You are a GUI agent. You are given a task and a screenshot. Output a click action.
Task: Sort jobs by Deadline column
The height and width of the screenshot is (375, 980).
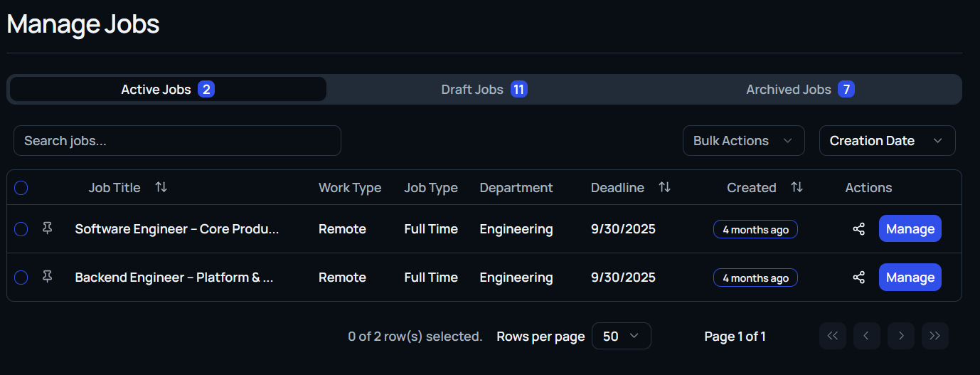pyautogui.click(x=664, y=187)
